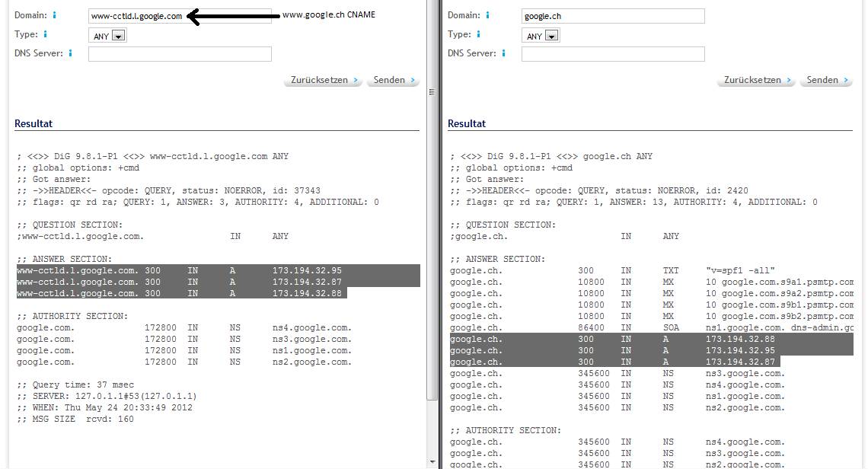Click the field containing www-cctld.l.google.com
Screen dimensions: 868x469
[x=179, y=15]
